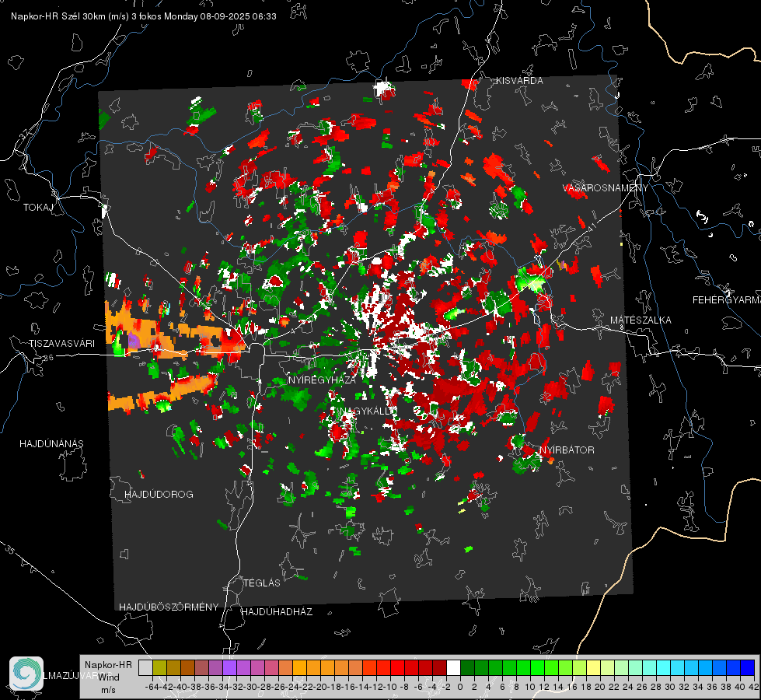Image resolution: width=761 pixels, height=700 pixels.
Task: Click the HAJDÚHADHÁZ town label
Action: coord(277,611)
